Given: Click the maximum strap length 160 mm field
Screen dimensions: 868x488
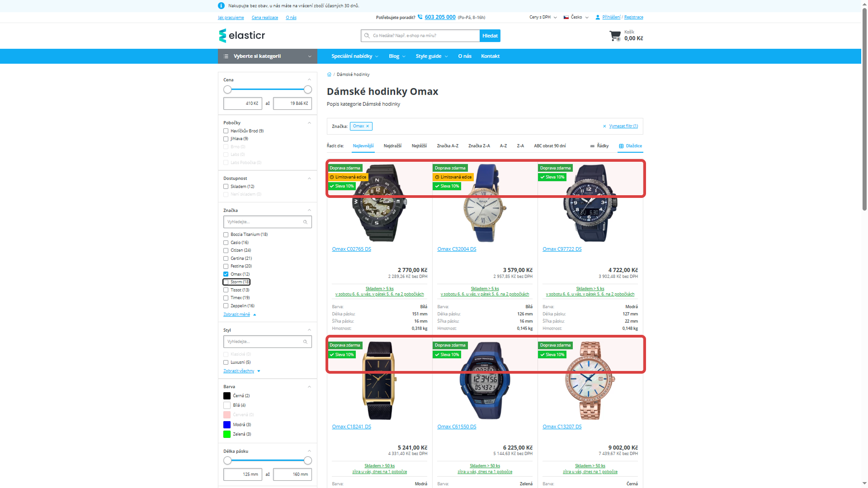Looking at the screenshot, I should [292, 474].
